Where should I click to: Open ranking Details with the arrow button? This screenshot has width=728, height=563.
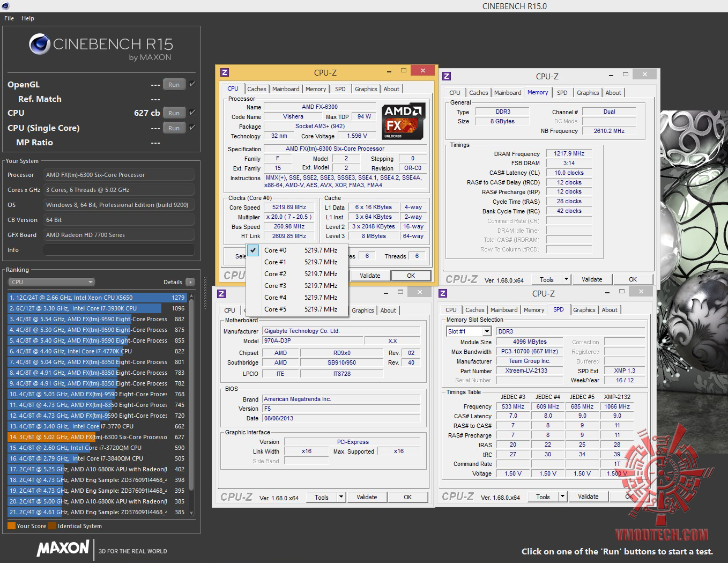pos(190,282)
